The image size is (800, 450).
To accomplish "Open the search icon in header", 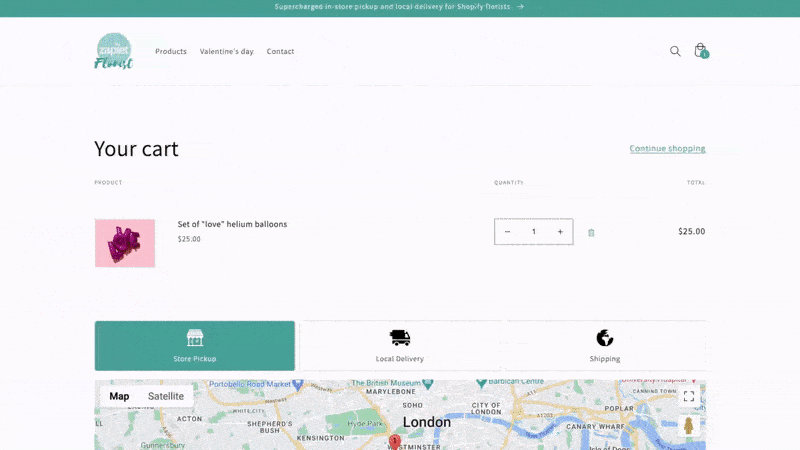I will [675, 51].
